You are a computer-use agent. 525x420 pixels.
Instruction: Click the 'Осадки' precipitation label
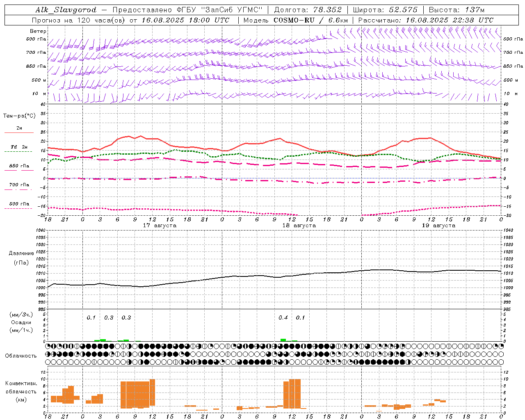pos(21,322)
